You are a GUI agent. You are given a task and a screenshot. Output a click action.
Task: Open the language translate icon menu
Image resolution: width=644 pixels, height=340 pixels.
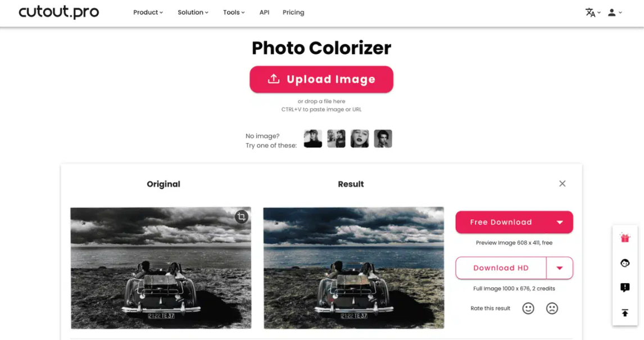[x=593, y=12]
